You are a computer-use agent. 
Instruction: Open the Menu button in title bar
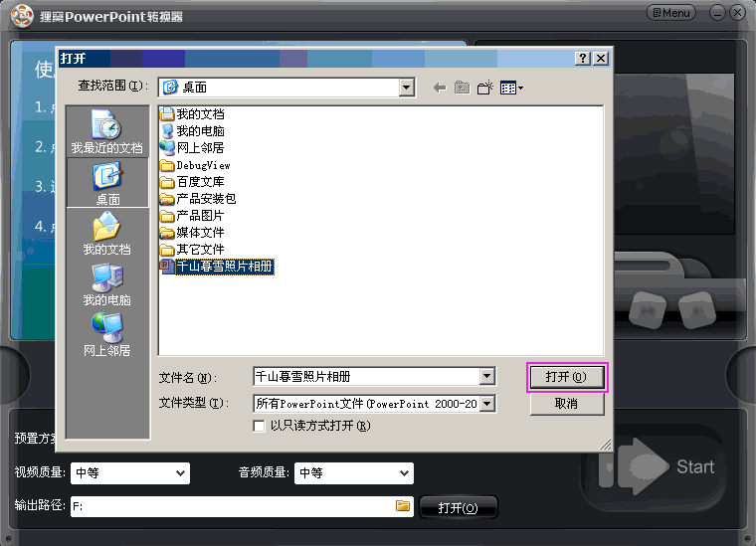671,13
